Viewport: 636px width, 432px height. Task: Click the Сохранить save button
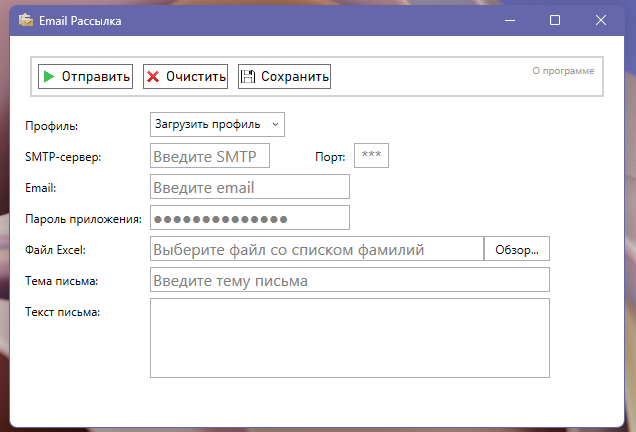[x=284, y=76]
